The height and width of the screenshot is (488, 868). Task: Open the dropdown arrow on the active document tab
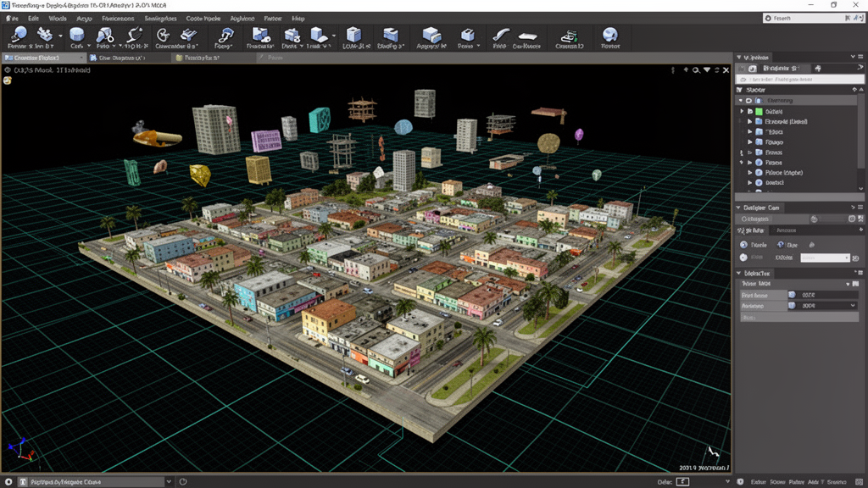82,58
